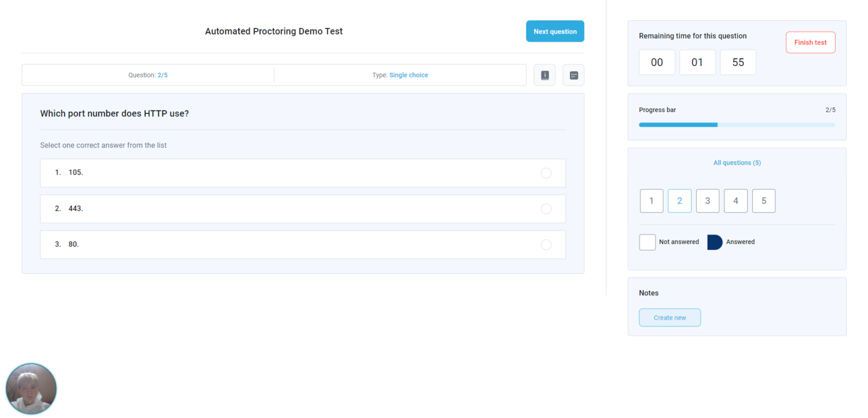Screen dimensions: 868x418
Task: Navigate to question 5 box
Action: point(763,201)
